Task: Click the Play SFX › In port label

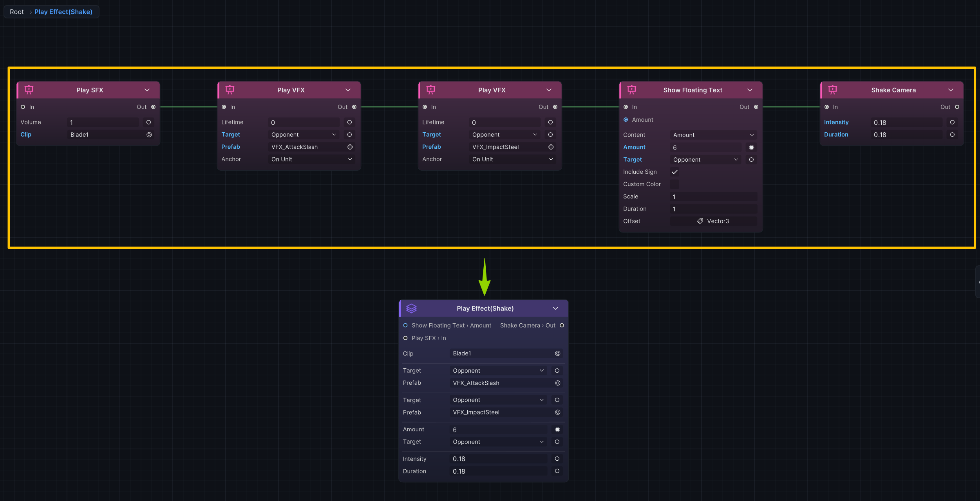Action: point(429,338)
